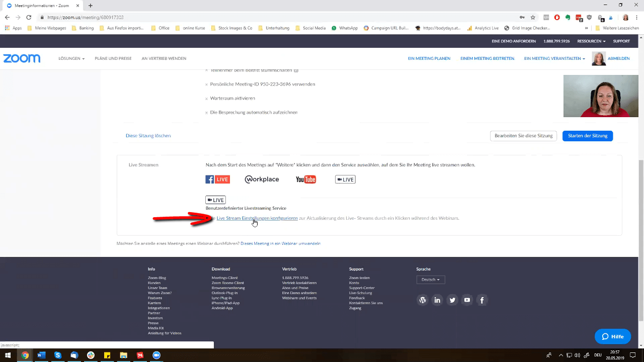Viewport: 644px width, 362px height.
Task: Open Meetings-Client download link
Action: (x=225, y=278)
